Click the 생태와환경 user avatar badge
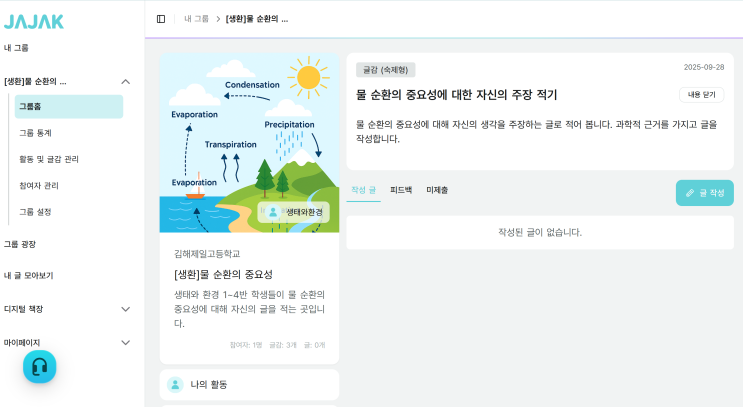 pyautogui.click(x=273, y=212)
